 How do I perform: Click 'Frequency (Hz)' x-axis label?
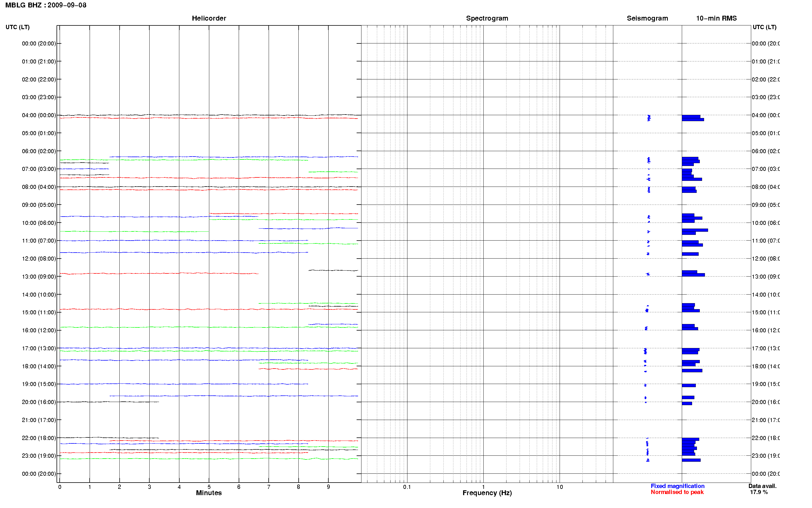coord(487,493)
